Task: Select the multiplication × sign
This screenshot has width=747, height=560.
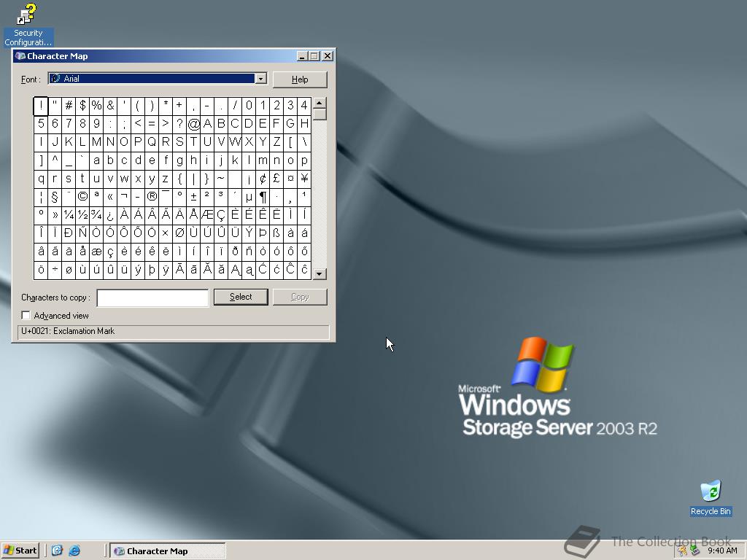Action: pos(166,233)
